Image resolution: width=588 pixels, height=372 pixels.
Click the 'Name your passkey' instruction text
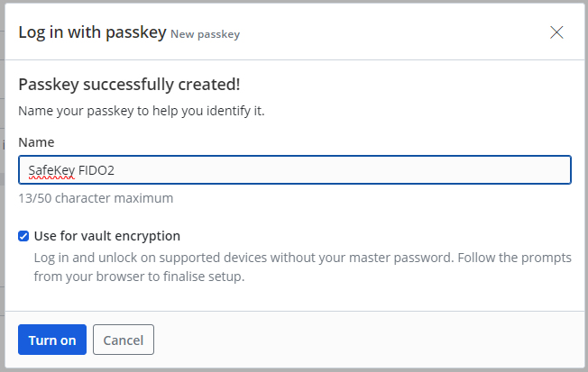pyautogui.click(x=141, y=112)
